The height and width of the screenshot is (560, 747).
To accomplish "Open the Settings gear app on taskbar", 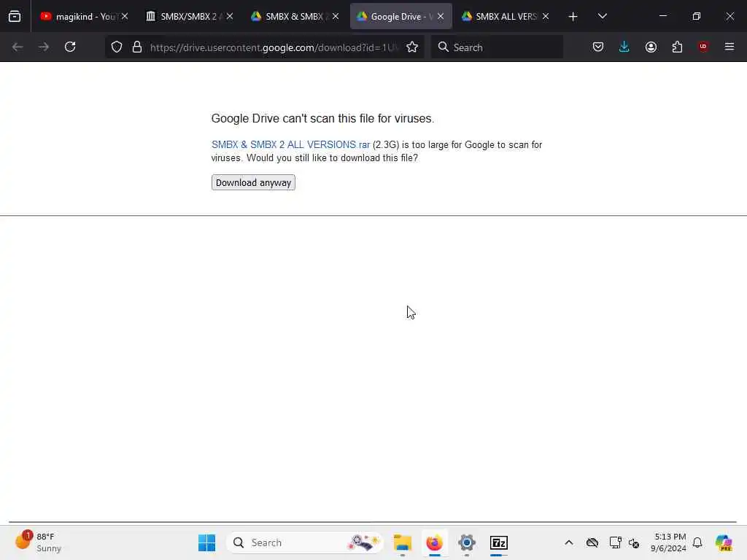I will [x=467, y=542].
